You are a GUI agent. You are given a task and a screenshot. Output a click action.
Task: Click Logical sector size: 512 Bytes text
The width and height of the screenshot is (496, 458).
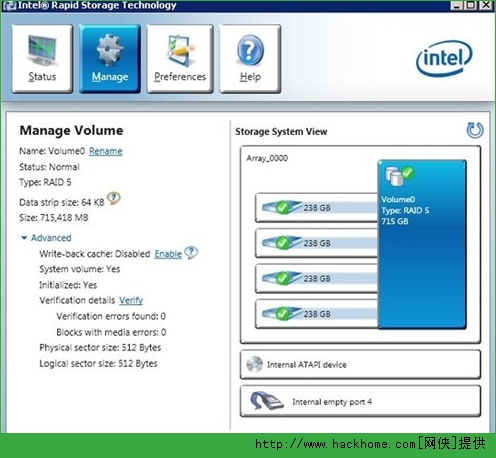(98, 363)
